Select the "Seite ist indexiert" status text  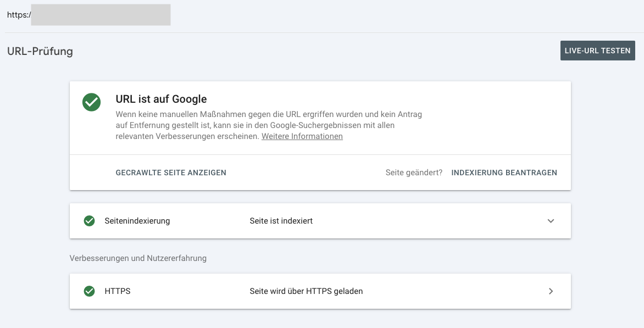[281, 221]
